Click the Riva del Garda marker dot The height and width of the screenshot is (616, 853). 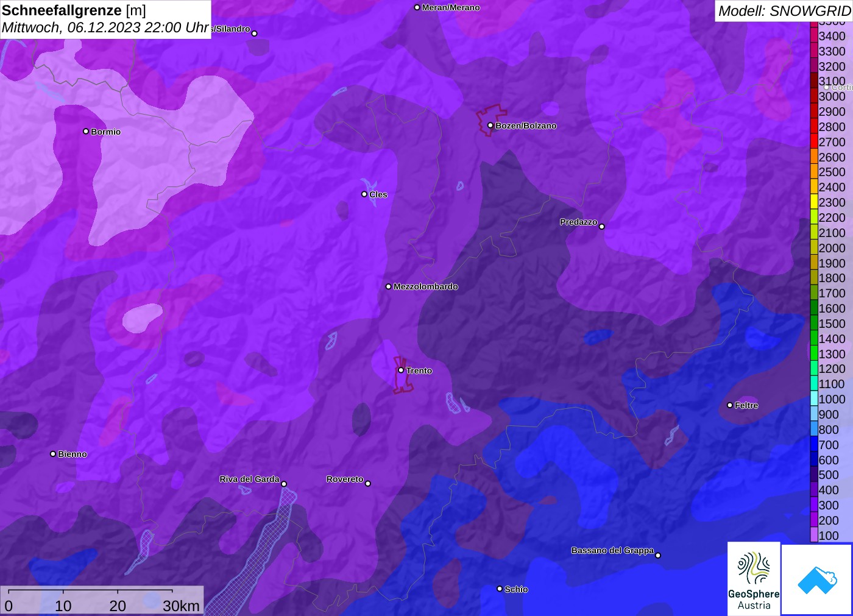(x=284, y=484)
